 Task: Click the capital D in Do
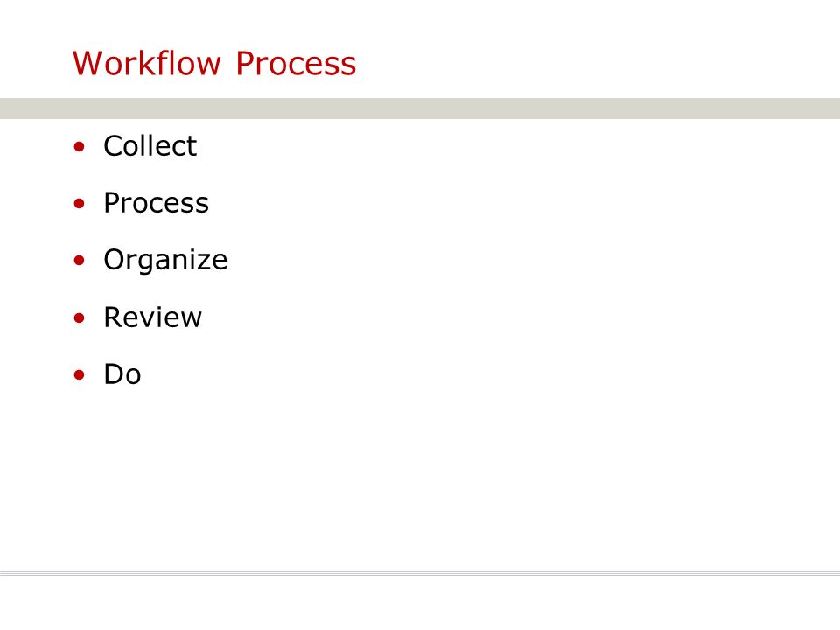pos(114,374)
